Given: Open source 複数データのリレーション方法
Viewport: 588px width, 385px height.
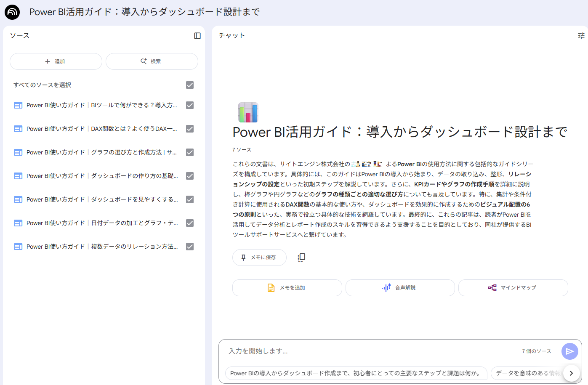Looking at the screenshot, I should (102, 247).
